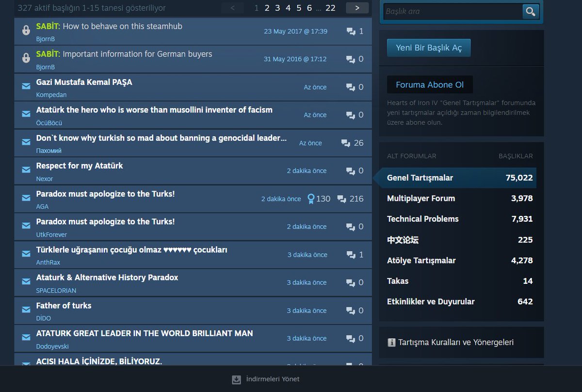Click envelope icon beside 'Atatürk the hero' thread

(x=26, y=114)
